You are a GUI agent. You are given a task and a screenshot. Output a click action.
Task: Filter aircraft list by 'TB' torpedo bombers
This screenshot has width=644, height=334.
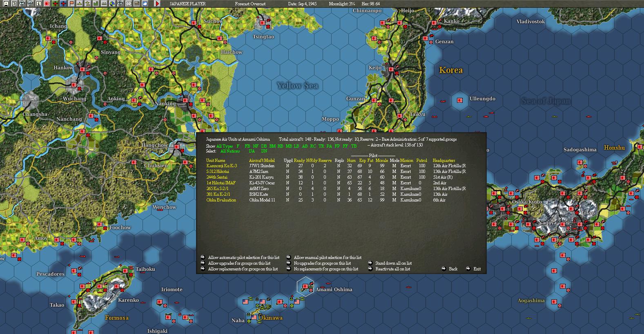(x=354, y=146)
